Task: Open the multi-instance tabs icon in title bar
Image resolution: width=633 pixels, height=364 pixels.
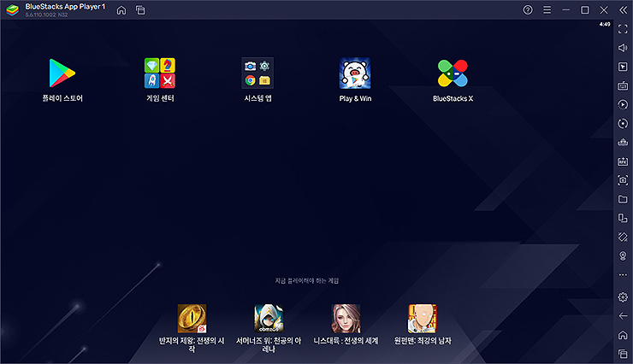Action: pos(140,10)
